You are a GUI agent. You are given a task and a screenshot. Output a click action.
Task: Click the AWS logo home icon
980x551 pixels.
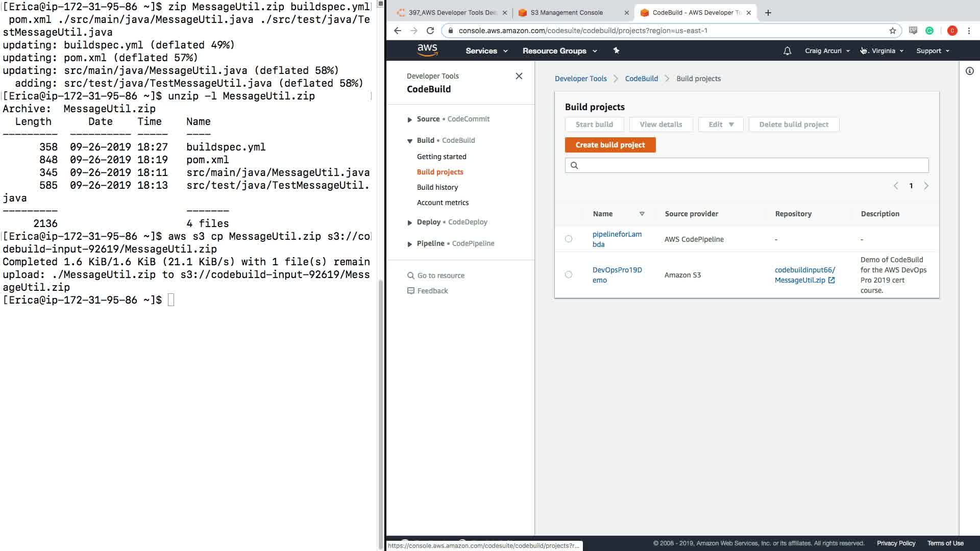coord(427,50)
